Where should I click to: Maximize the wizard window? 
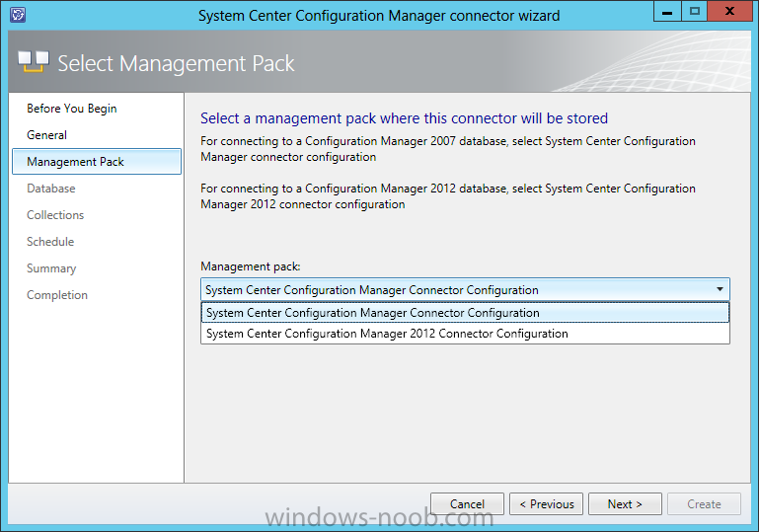pos(694,11)
